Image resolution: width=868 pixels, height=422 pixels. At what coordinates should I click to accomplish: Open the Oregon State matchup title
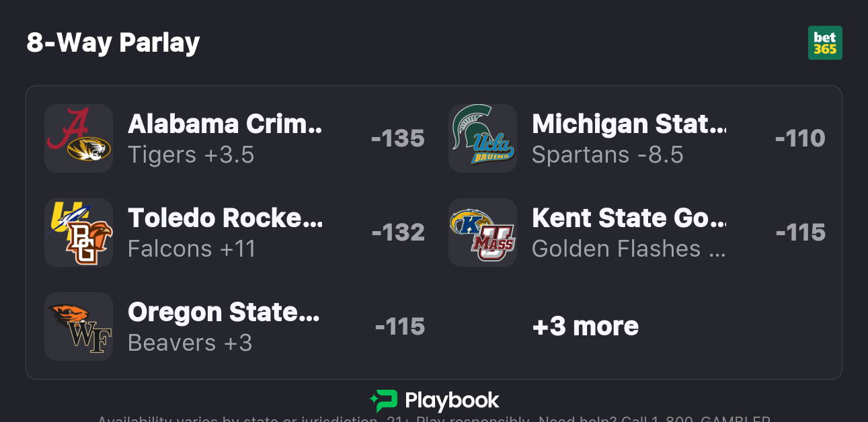pyautogui.click(x=224, y=312)
